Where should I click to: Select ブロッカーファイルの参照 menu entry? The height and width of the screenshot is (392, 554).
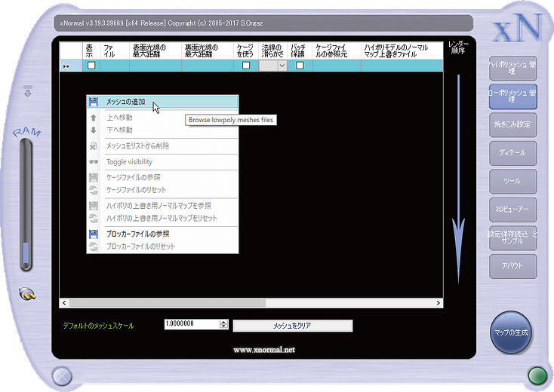pos(162,234)
